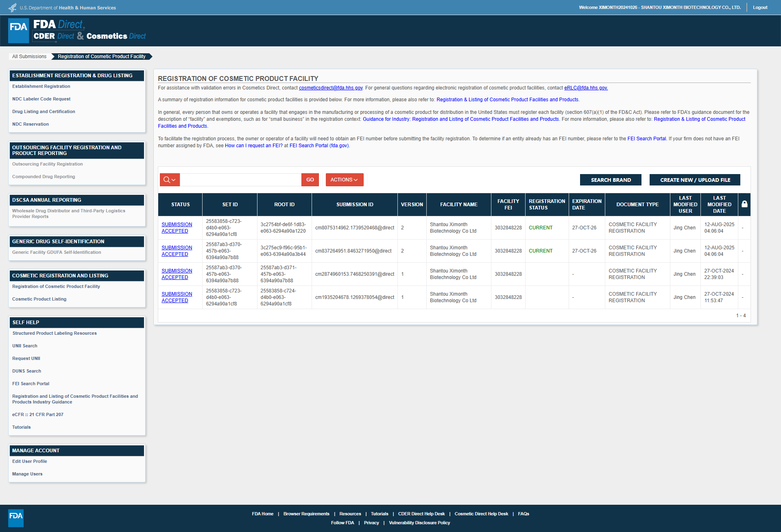Click Follow FDA footer link
The height and width of the screenshot is (532, 781).
343,523
